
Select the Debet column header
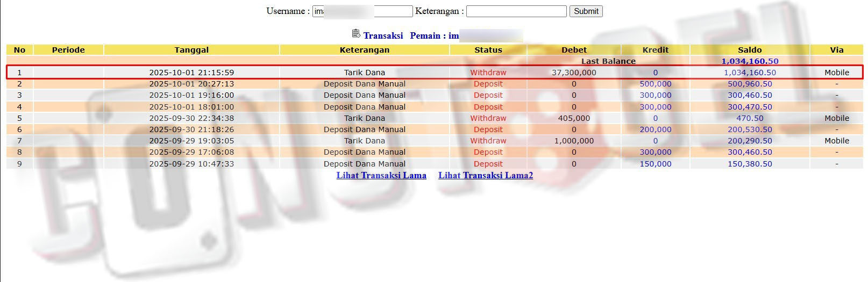coord(574,50)
